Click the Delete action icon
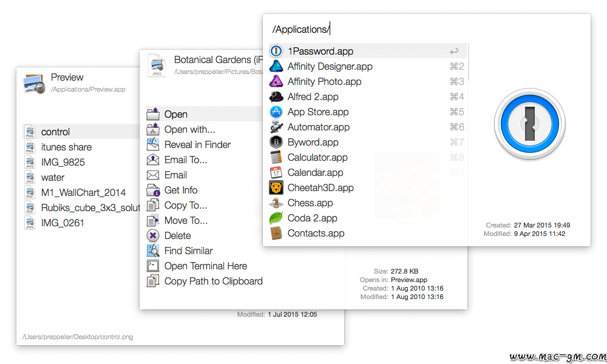Screen dimensions: 607x364 (153, 235)
